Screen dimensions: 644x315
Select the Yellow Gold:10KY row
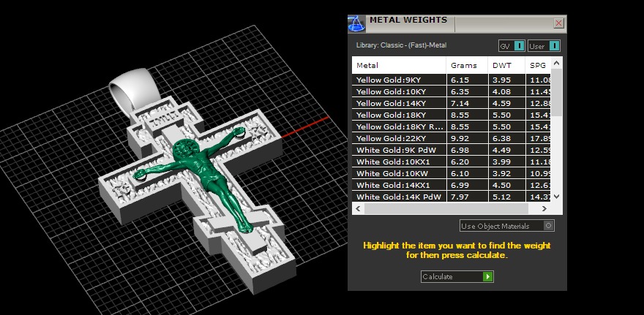pyautogui.click(x=452, y=91)
